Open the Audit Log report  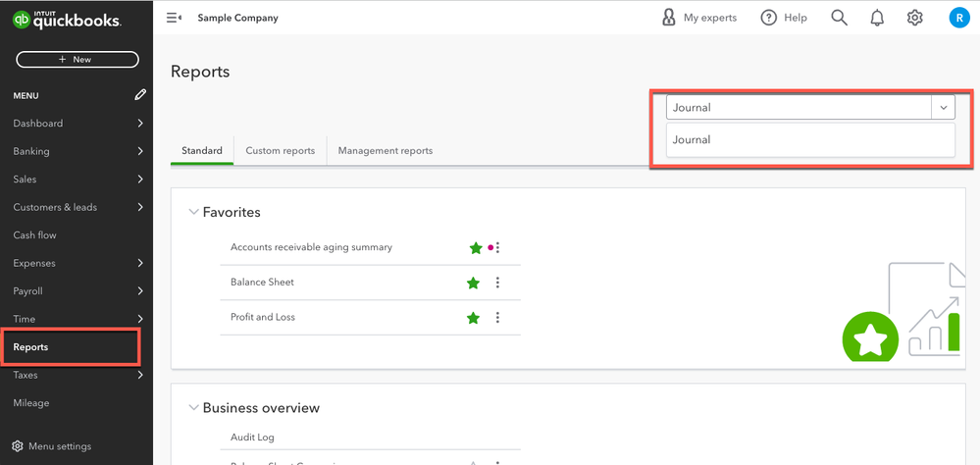[x=252, y=438]
